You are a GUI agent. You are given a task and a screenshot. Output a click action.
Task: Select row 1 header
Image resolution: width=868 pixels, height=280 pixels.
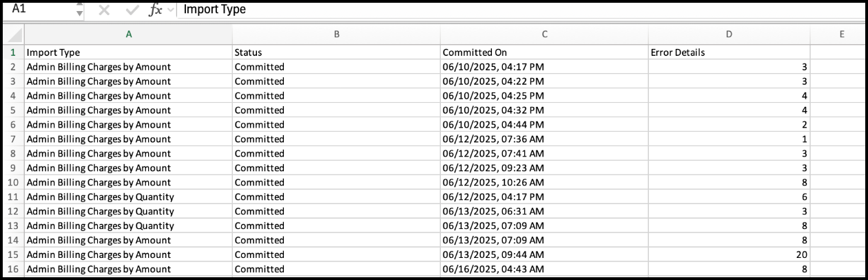click(14, 52)
